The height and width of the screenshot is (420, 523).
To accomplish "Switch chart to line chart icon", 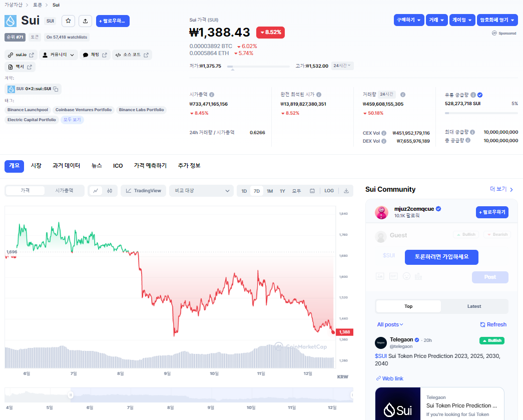I will click(x=96, y=191).
